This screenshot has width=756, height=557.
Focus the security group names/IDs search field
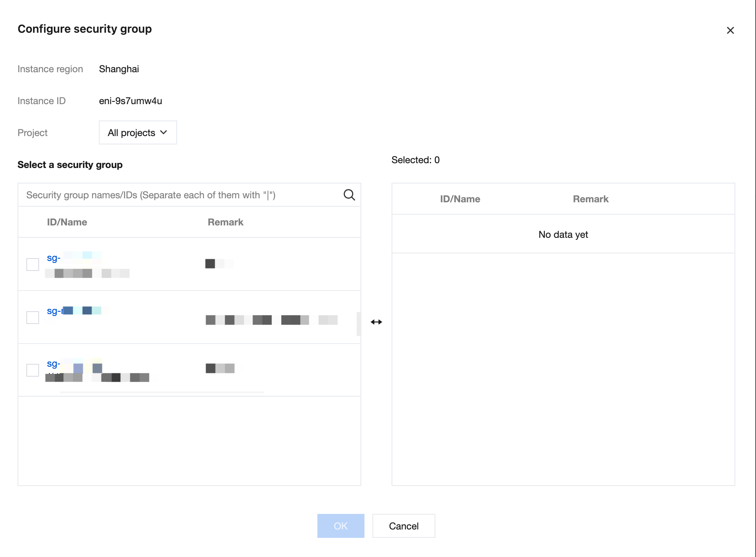(x=179, y=195)
